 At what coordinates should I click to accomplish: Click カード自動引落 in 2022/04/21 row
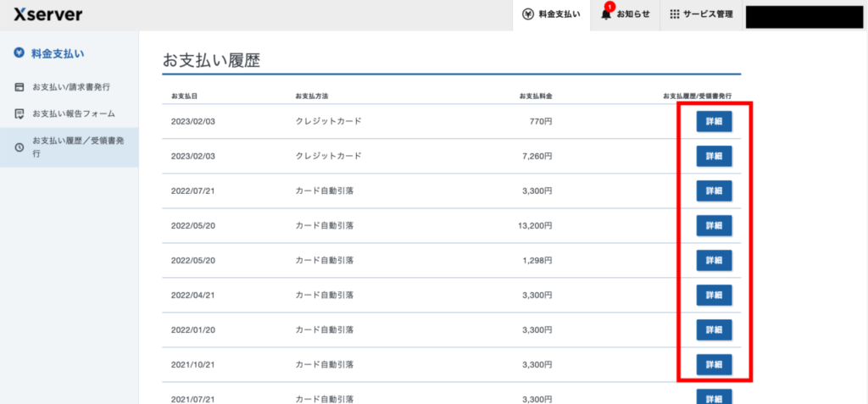point(325,295)
